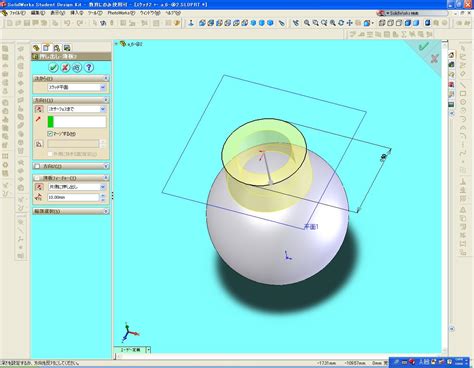Confirm the extrude with the green OK checkmark in the property panel

pos(53,68)
